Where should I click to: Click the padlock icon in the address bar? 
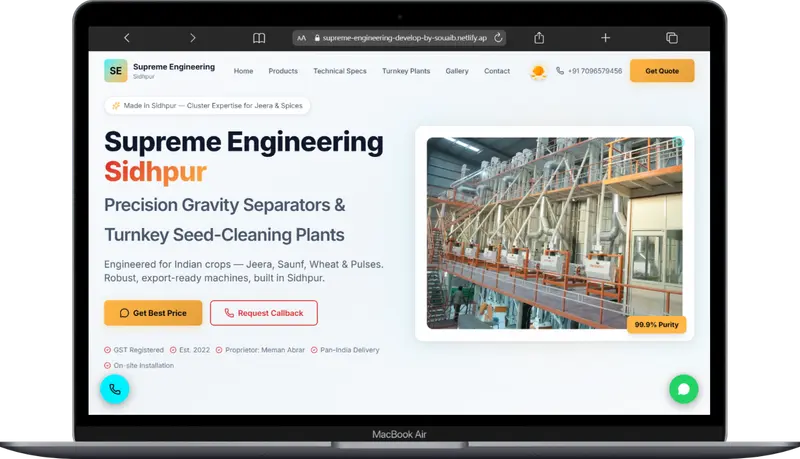317,38
